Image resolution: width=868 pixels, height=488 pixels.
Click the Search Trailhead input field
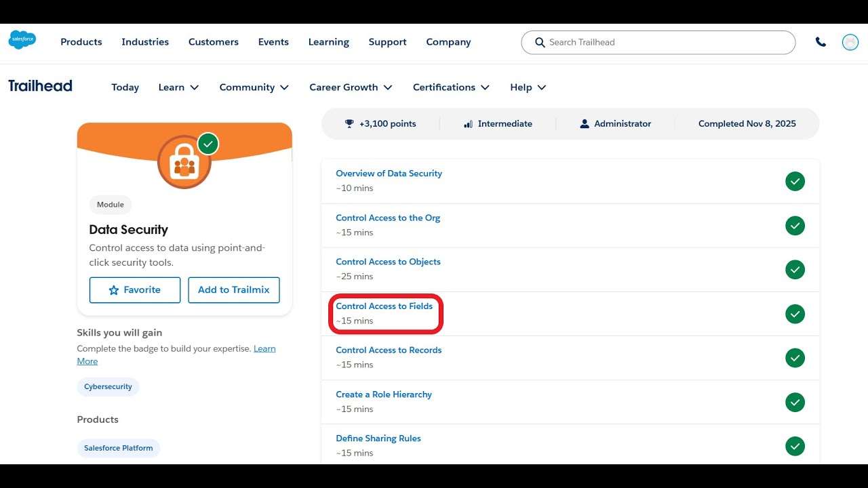pos(658,42)
